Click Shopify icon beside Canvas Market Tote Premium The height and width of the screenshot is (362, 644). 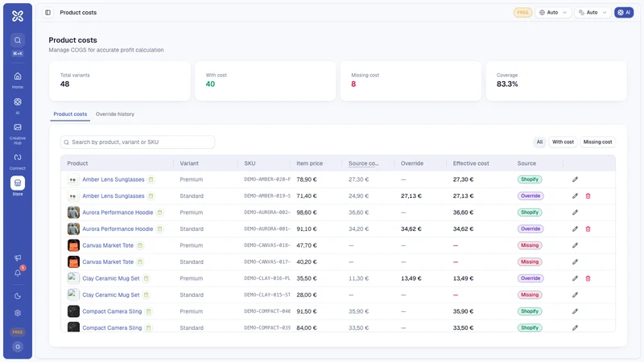click(140, 245)
